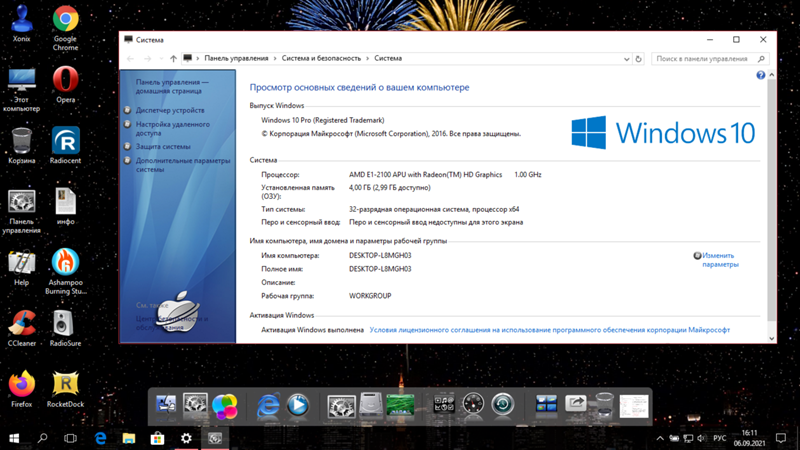The image size is (800, 450).
Task: Open Xonix desktop shortcut
Action: tap(21, 23)
